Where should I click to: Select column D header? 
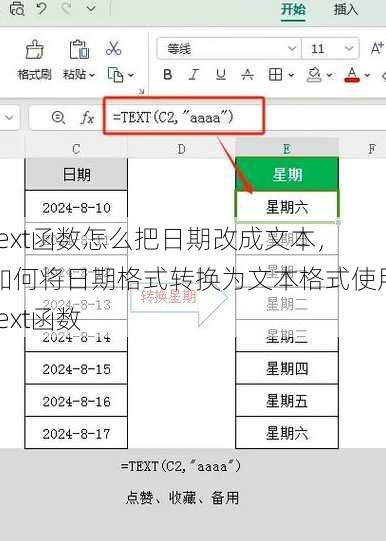pos(181,149)
